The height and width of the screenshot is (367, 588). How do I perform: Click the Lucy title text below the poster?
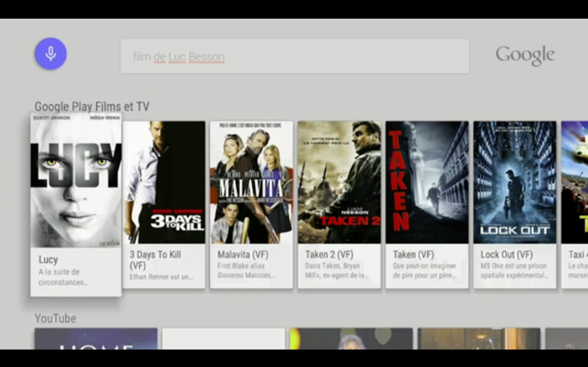[48, 259]
